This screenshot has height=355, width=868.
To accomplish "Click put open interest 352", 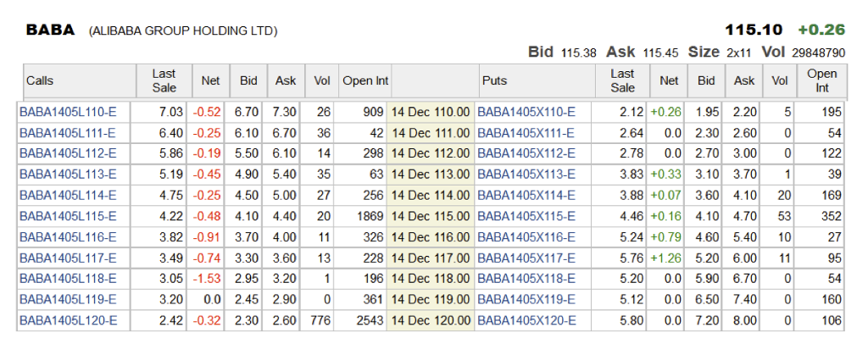I will pos(832,216).
